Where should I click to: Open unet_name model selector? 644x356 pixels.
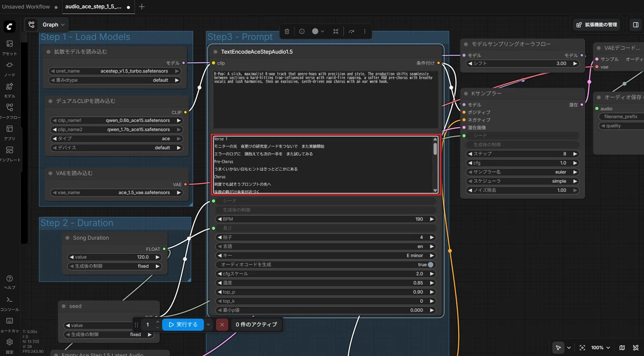click(x=115, y=71)
